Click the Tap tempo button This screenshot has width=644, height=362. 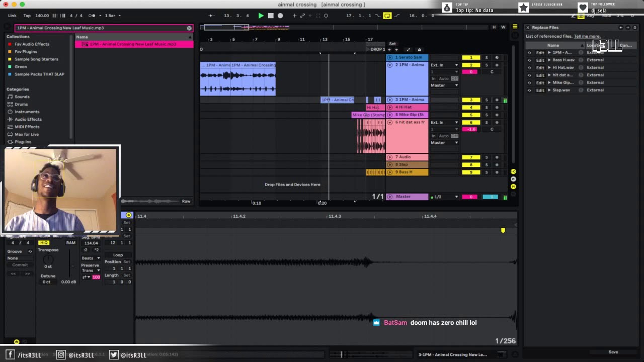27,16
